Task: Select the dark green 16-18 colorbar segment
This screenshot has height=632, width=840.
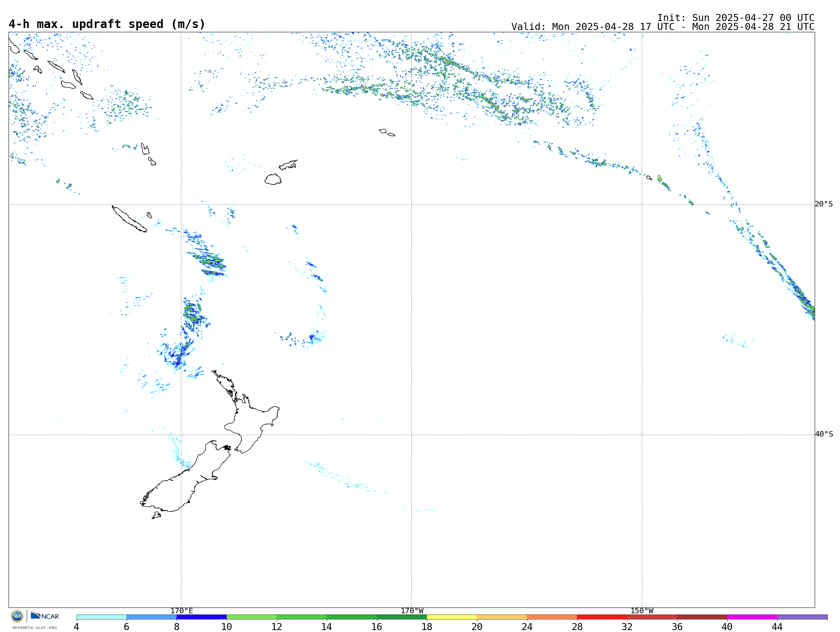Action: point(402,617)
